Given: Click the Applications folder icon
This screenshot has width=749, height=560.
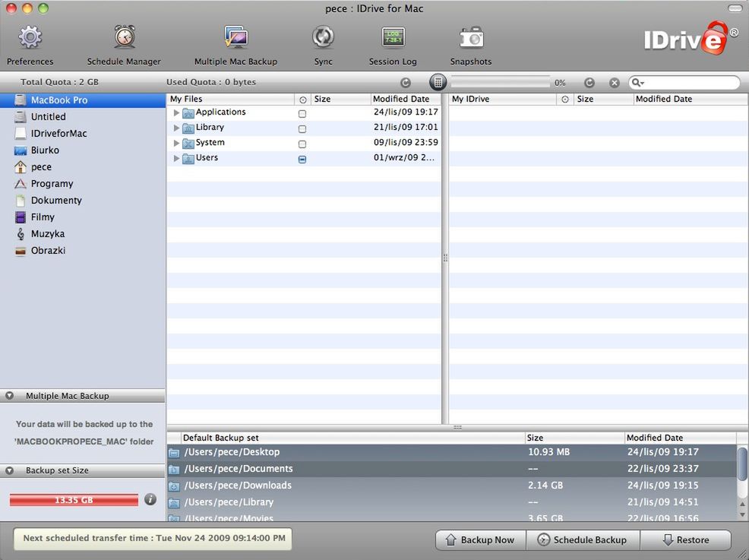Looking at the screenshot, I should tap(188, 113).
